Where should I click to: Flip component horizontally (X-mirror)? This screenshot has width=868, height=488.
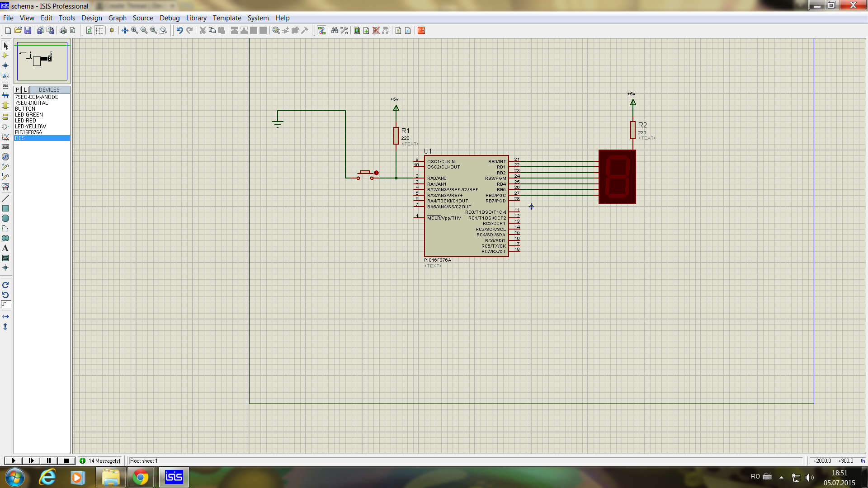(5, 316)
